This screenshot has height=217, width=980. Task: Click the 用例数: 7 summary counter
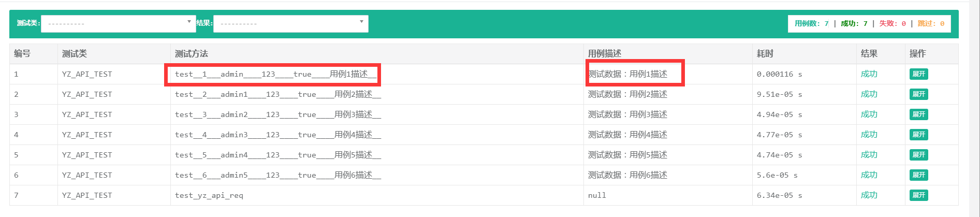coord(811,23)
